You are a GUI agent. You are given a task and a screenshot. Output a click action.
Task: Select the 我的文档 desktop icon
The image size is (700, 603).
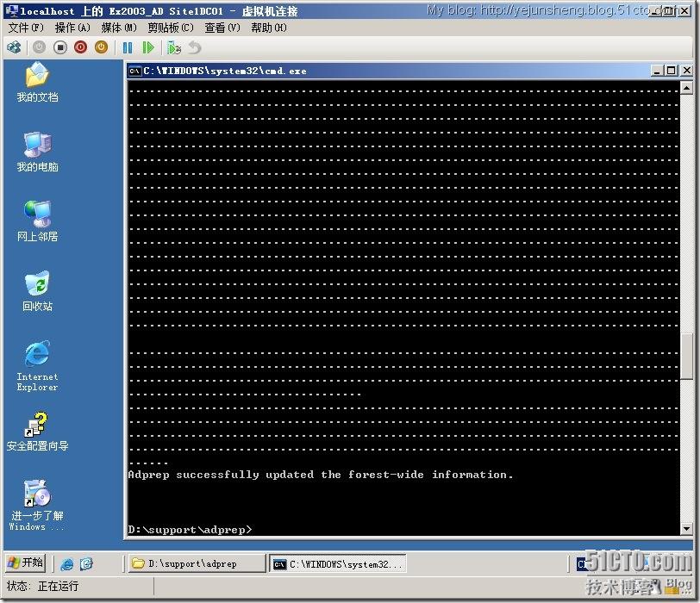pos(38,83)
